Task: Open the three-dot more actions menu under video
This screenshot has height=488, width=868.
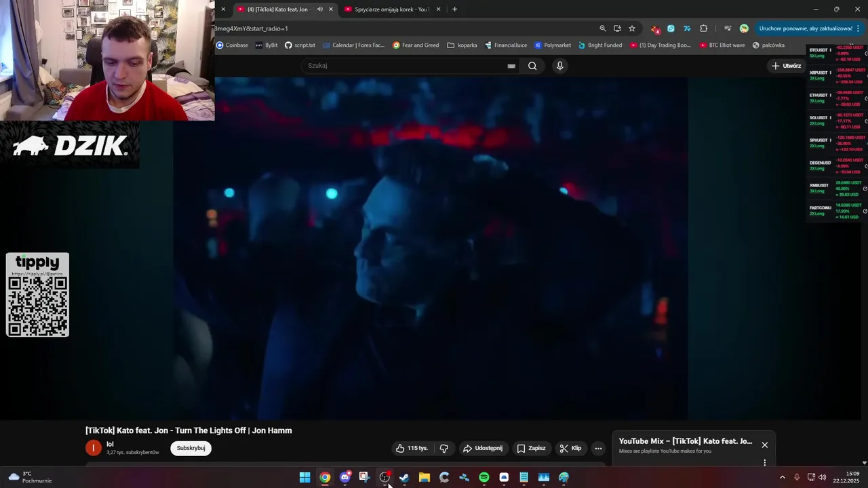Action: (x=598, y=448)
